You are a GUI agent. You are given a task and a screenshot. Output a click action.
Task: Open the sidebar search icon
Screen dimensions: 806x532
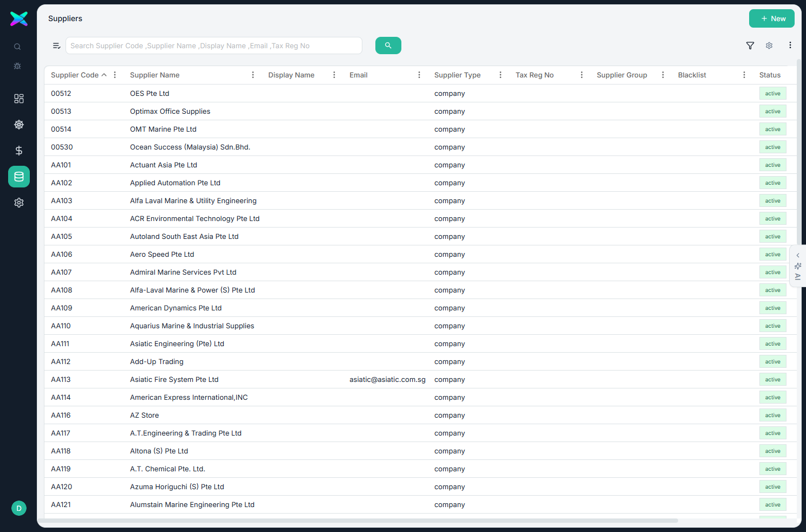click(x=17, y=47)
